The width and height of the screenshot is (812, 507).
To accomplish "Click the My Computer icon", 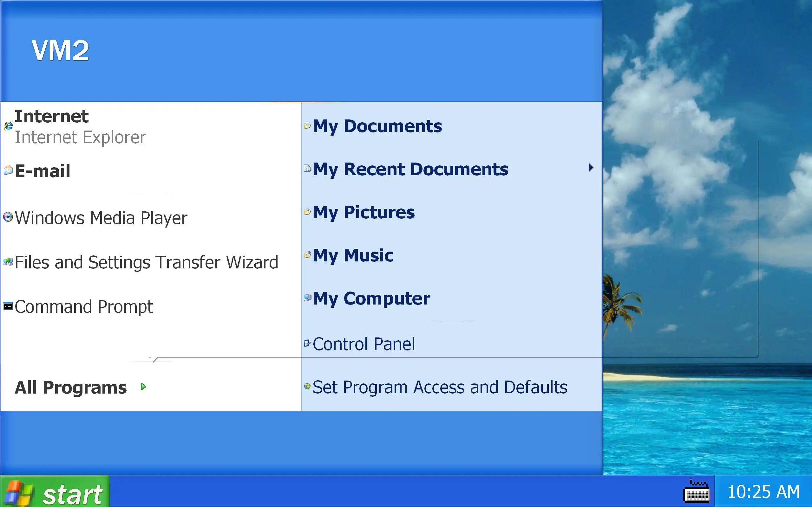I will tap(307, 298).
